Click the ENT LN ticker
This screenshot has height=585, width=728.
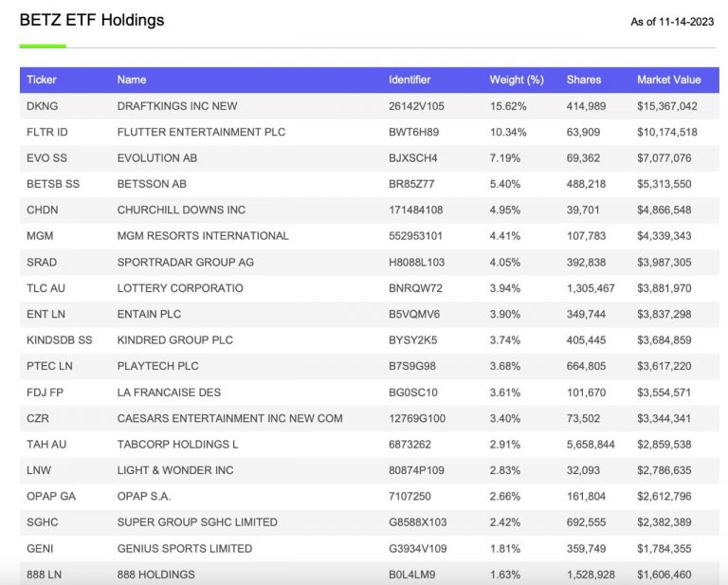[x=45, y=315]
